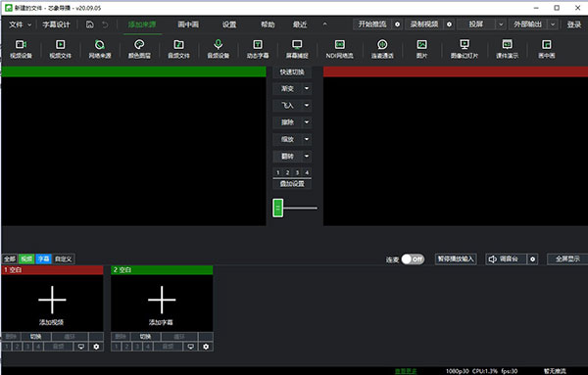Click the green T-bar transition slider handle
The width and height of the screenshot is (588, 375).
click(x=278, y=208)
